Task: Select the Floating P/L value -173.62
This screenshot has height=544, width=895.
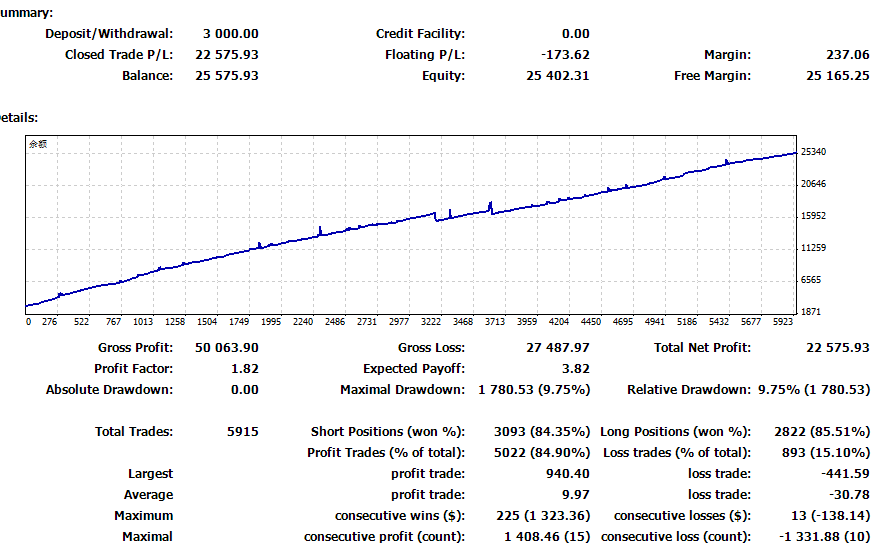Action: tap(565, 55)
